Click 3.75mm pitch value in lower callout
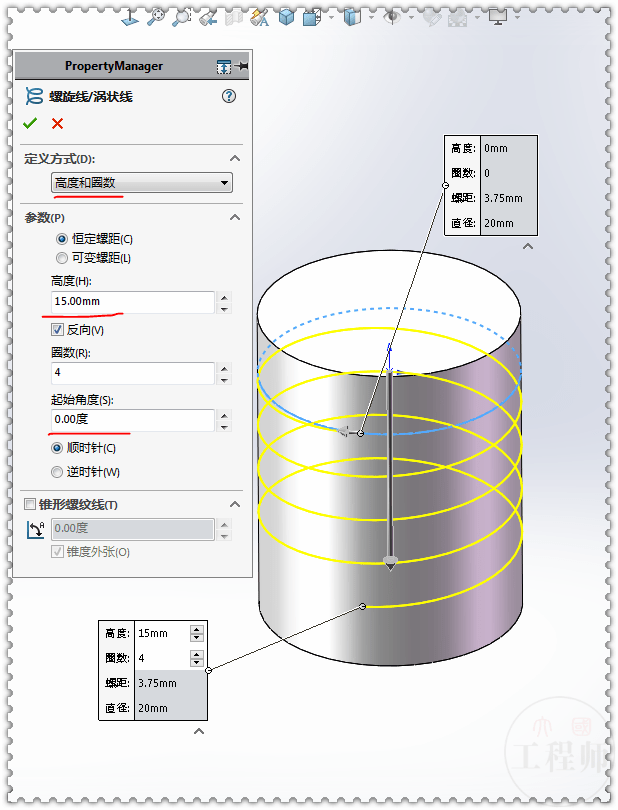This screenshot has width=618, height=810. click(157, 683)
